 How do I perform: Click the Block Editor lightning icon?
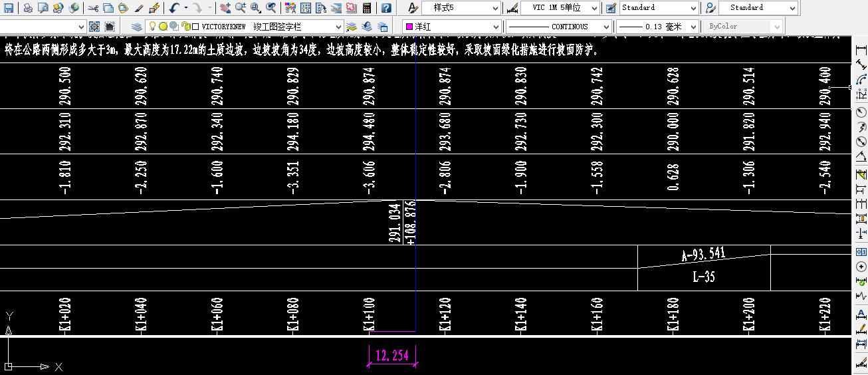coord(154,8)
